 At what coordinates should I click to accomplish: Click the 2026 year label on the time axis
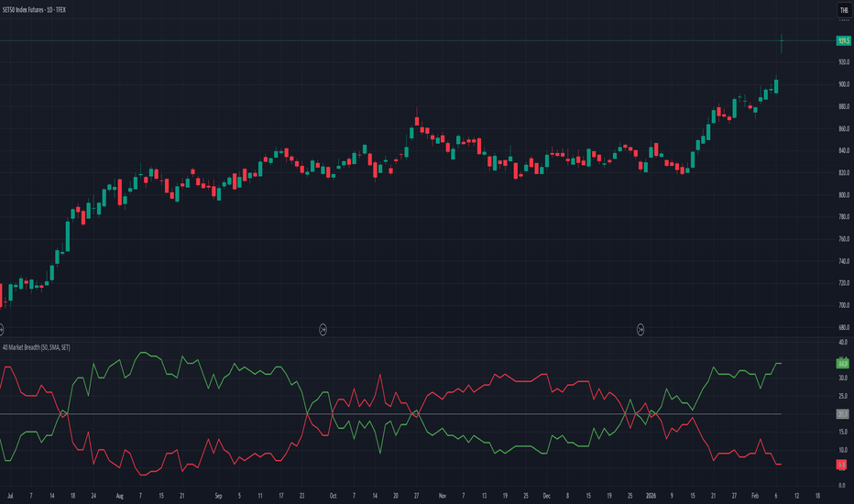[x=651, y=496]
